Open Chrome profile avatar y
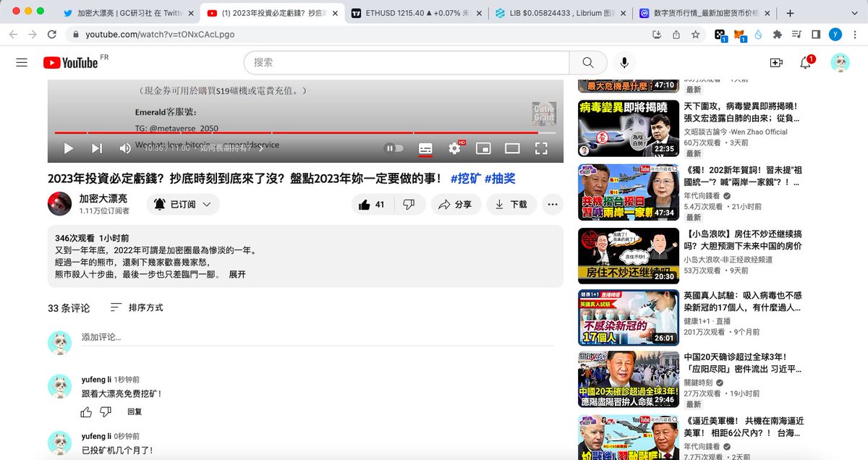The image size is (868, 460). click(835, 34)
